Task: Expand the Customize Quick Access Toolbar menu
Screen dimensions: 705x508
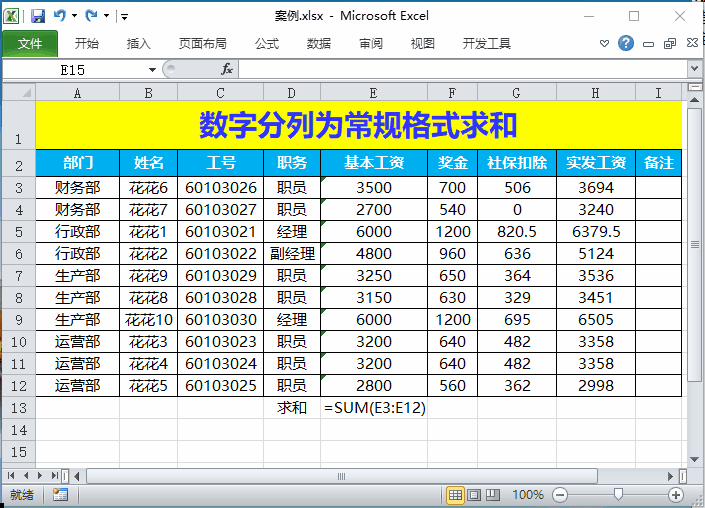Action: pyautogui.click(x=123, y=16)
